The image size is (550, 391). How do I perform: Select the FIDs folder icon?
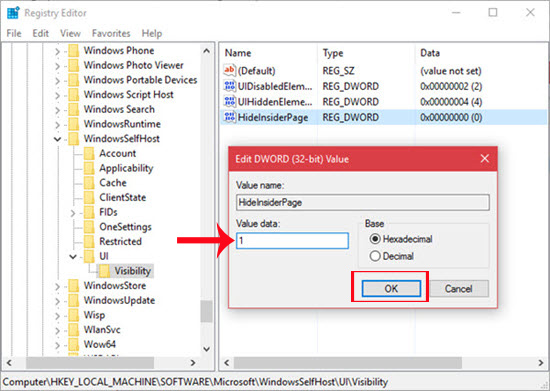(x=89, y=213)
